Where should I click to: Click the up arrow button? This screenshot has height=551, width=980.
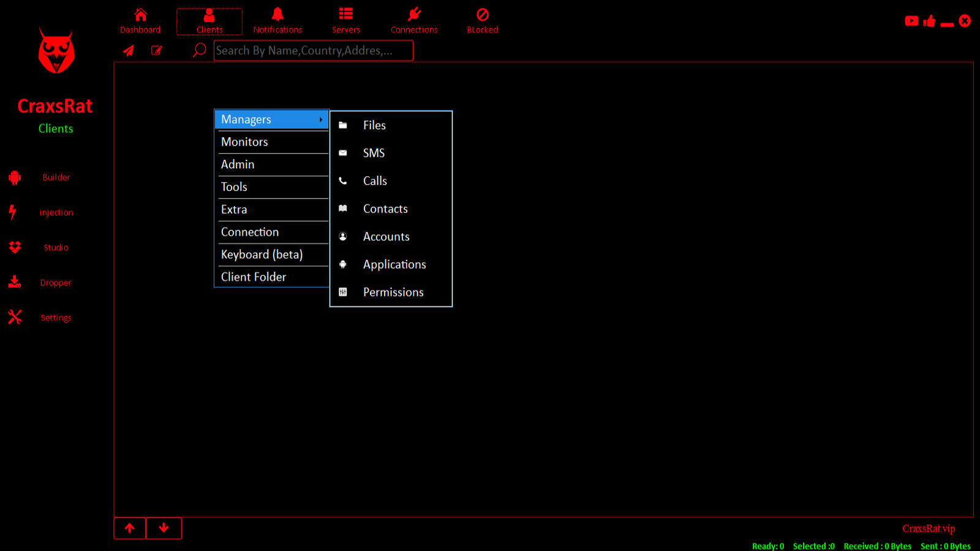point(130,528)
